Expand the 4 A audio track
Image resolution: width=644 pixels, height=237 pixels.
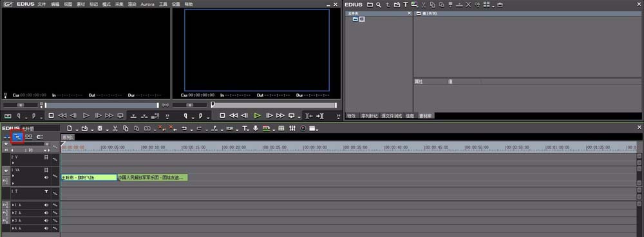click(13, 228)
